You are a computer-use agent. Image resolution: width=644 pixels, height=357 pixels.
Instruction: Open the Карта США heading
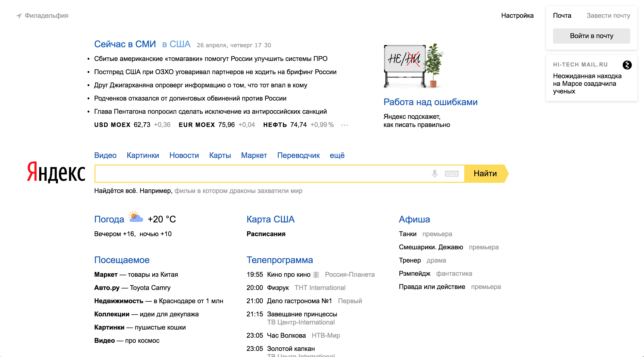click(x=270, y=219)
